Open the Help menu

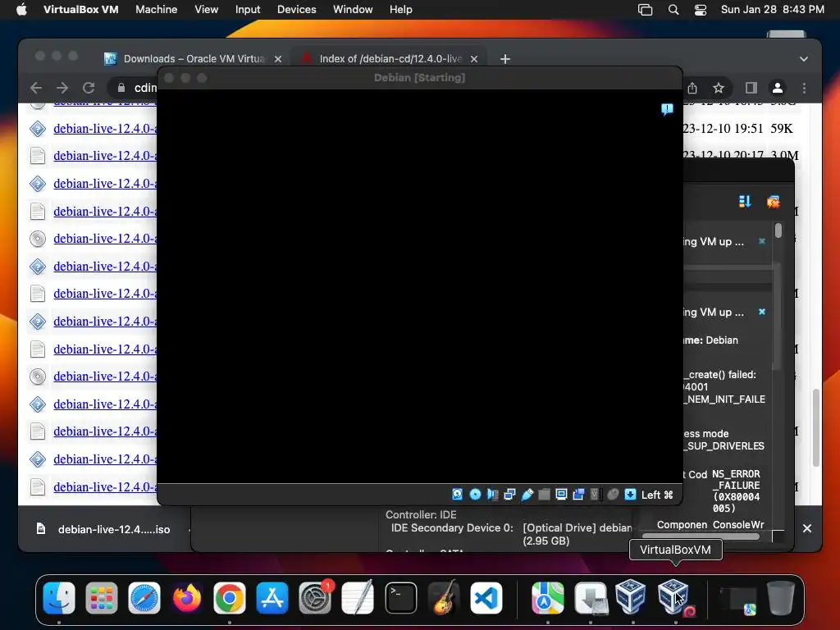coord(400,10)
